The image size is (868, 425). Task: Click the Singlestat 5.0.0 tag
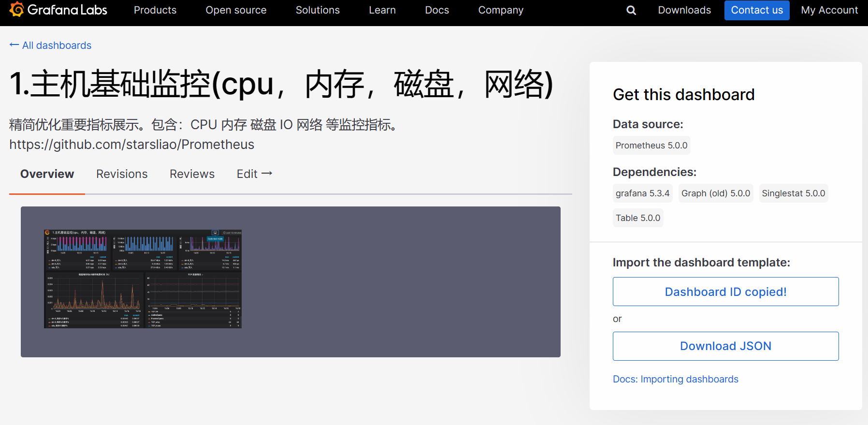(793, 193)
